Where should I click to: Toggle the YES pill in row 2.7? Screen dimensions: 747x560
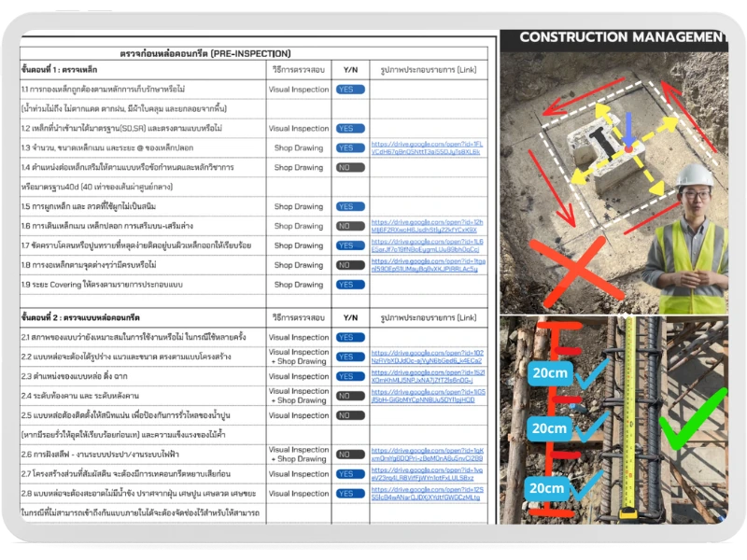pyautogui.click(x=350, y=474)
